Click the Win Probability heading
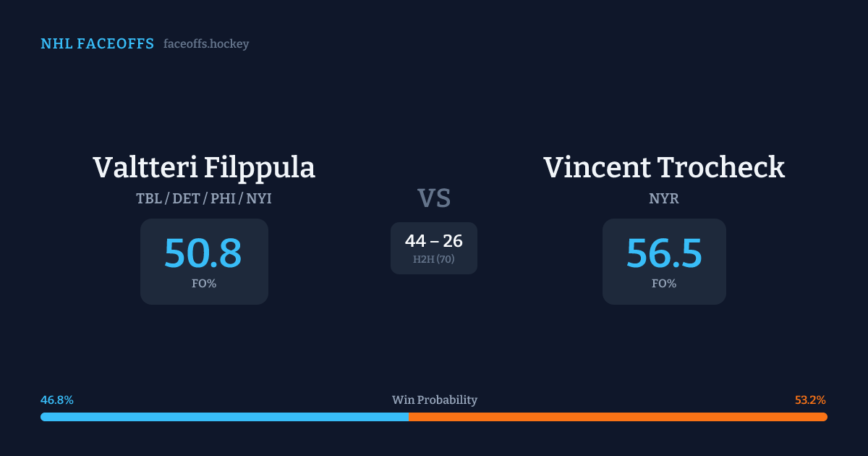This screenshot has width=868, height=456. click(x=435, y=400)
